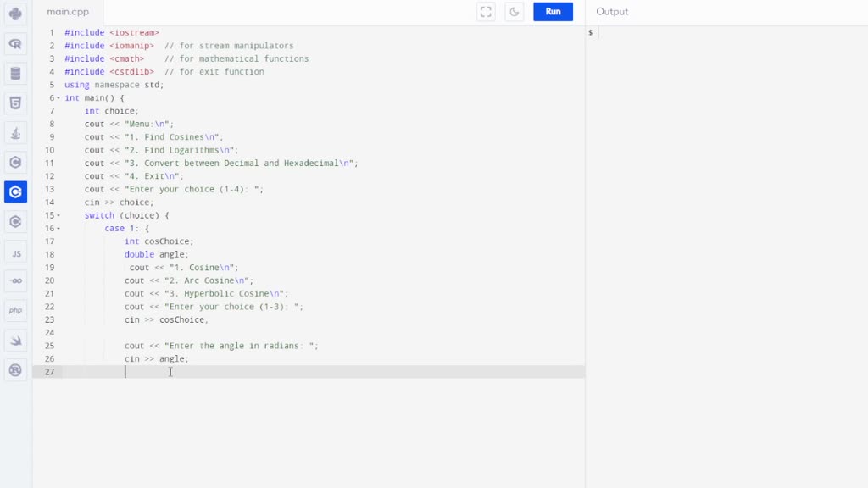Switch to the R language compiler
This screenshot has width=868, height=488.
[x=15, y=44]
